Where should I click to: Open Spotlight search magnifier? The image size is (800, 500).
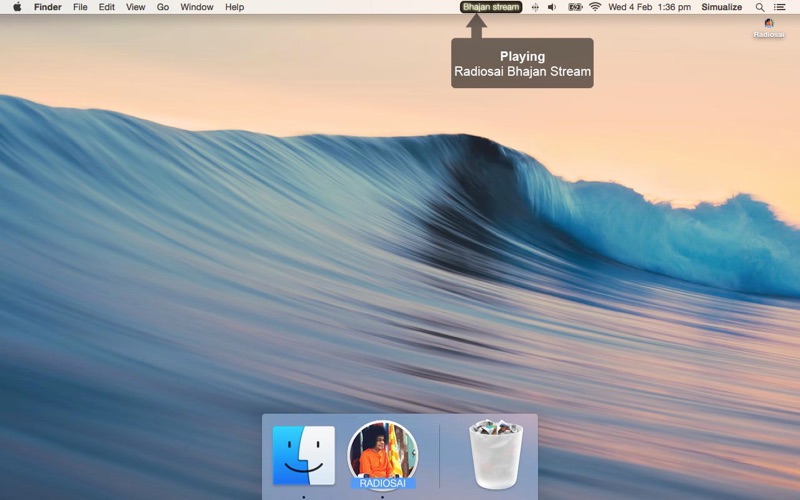760,7
